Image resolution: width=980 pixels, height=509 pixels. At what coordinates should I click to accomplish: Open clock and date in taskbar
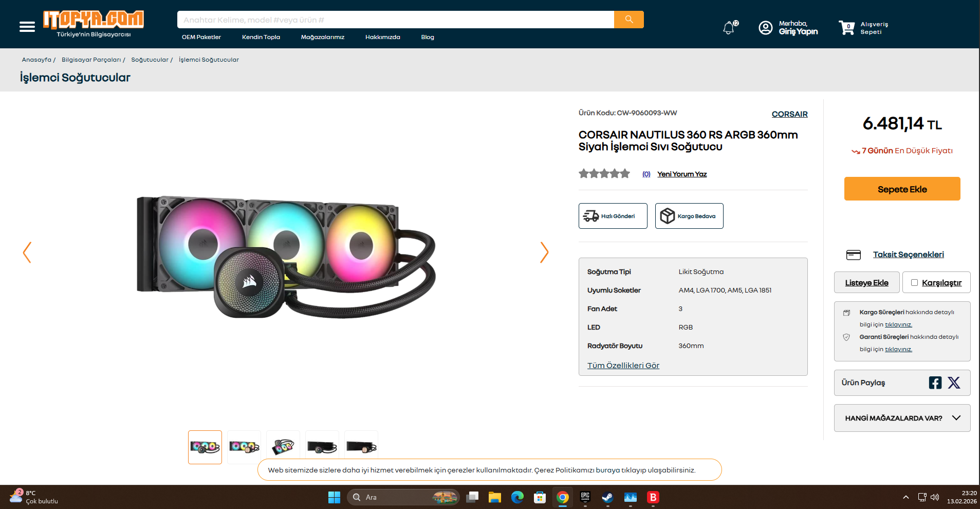[x=961, y=497]
